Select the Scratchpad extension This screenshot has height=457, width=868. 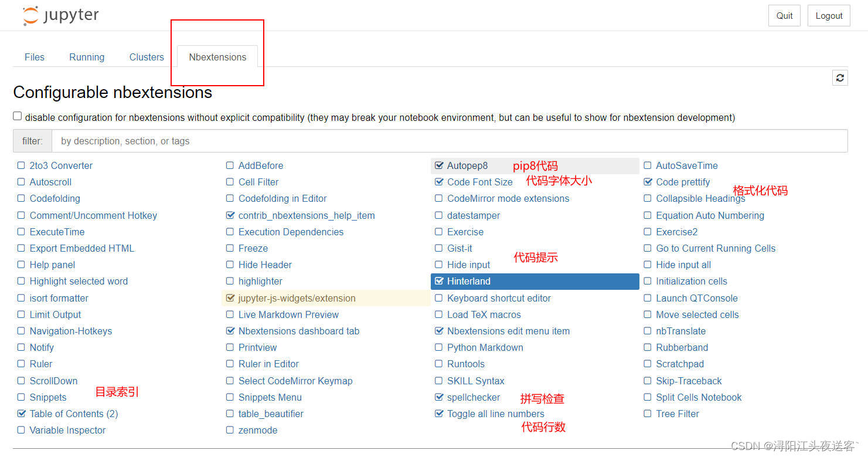[x=680, y=364]
